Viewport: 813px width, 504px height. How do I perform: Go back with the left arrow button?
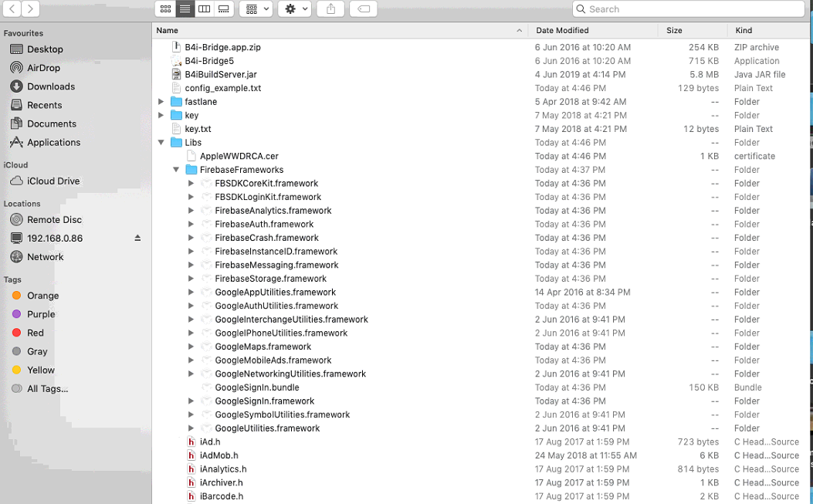point(12,8)
